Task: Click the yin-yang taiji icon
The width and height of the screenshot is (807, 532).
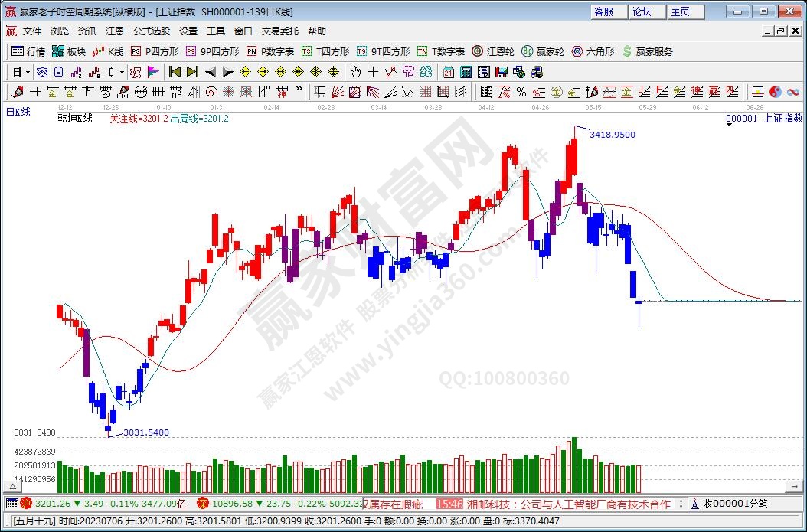Action: coord(775,92)
